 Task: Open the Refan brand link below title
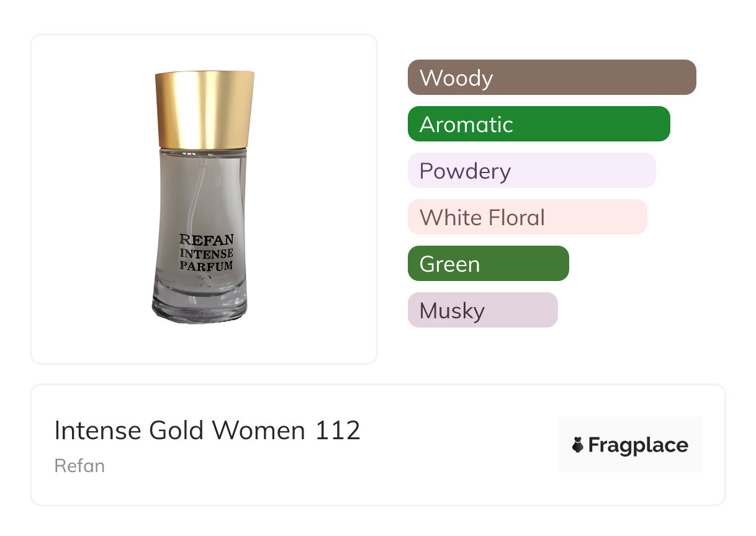coord(79,466)
